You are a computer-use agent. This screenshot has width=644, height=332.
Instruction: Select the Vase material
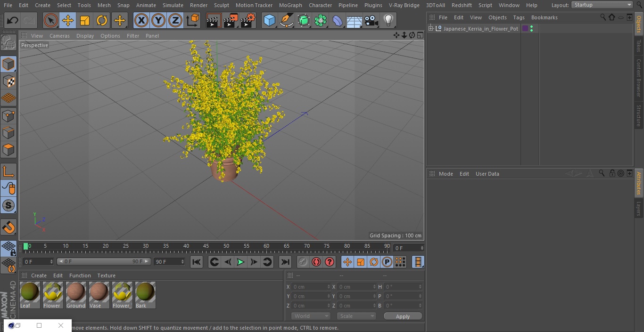point(99,295)
